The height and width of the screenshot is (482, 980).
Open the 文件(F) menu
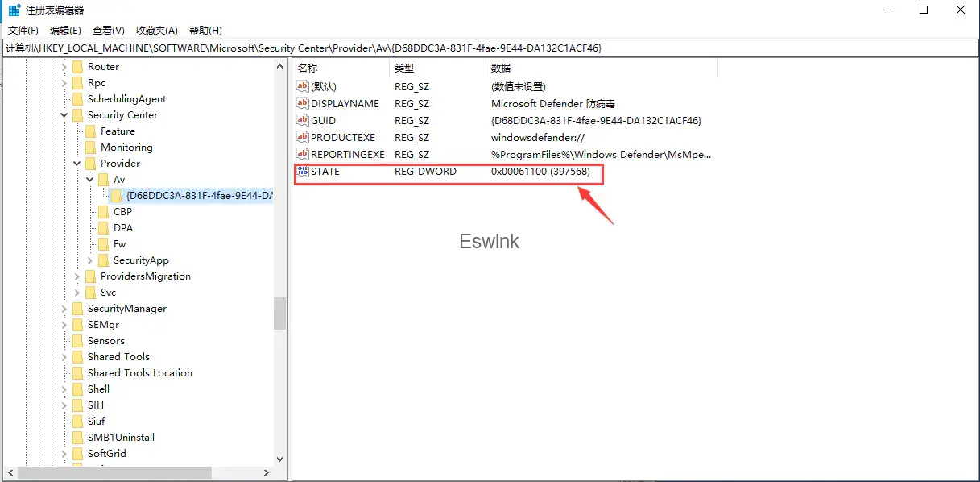pyautogui.click(x=23, y=30)
